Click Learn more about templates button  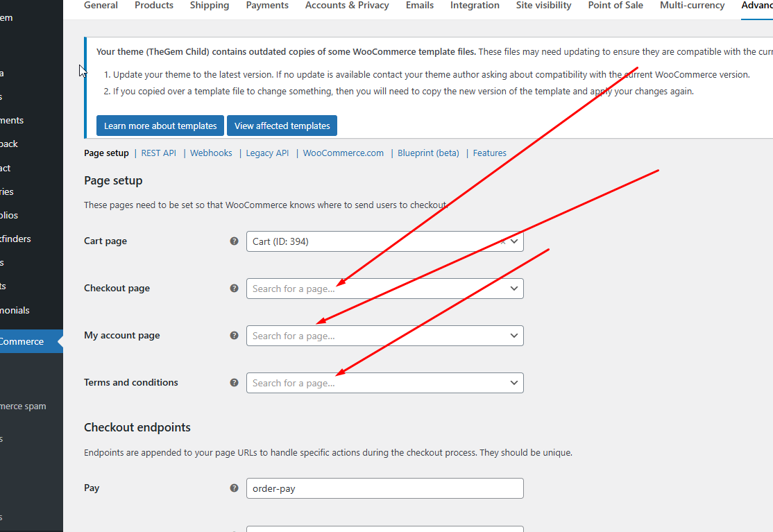160,126
